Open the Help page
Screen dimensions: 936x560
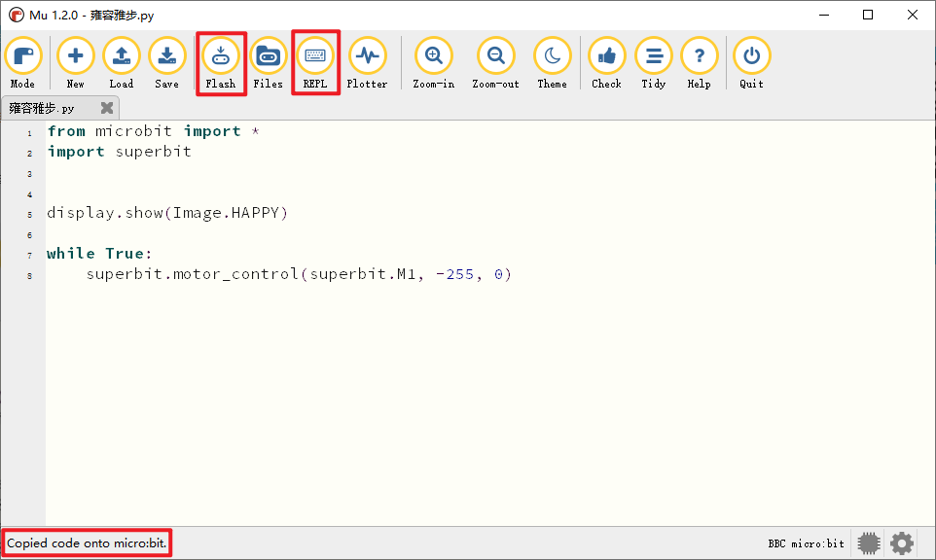[x=699, y=63]
